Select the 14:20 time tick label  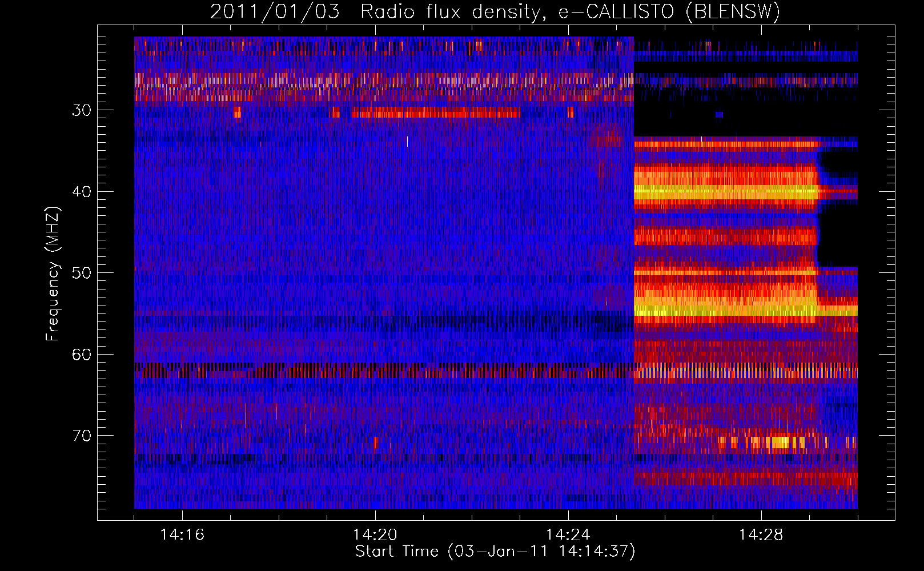click(375, 534)
